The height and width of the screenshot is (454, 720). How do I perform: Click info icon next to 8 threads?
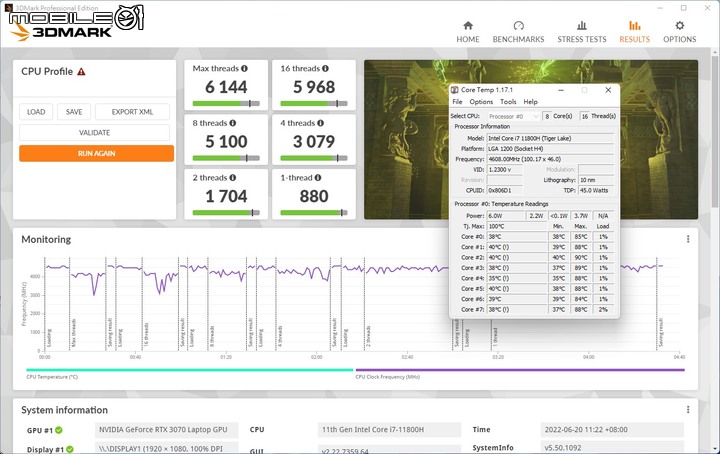point(233,123)
